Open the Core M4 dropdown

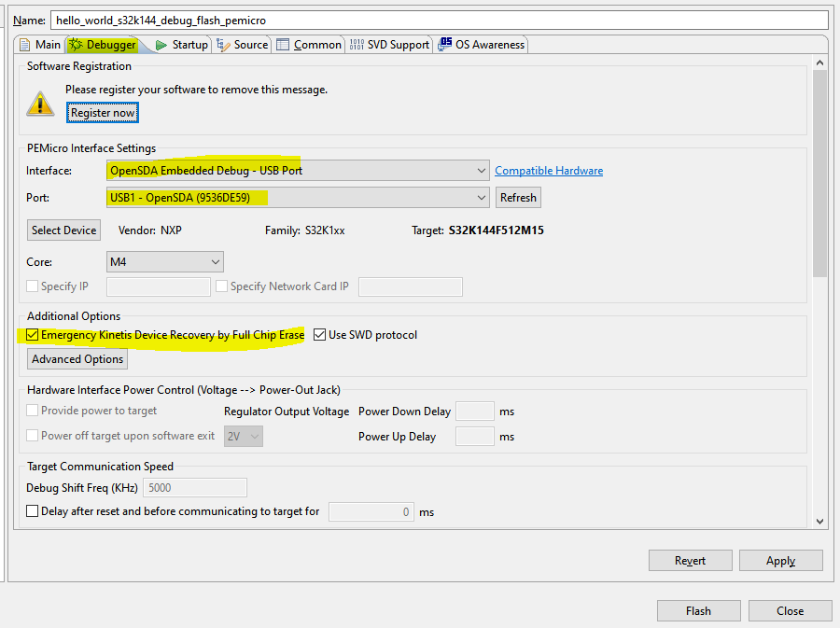pos(165,262)
